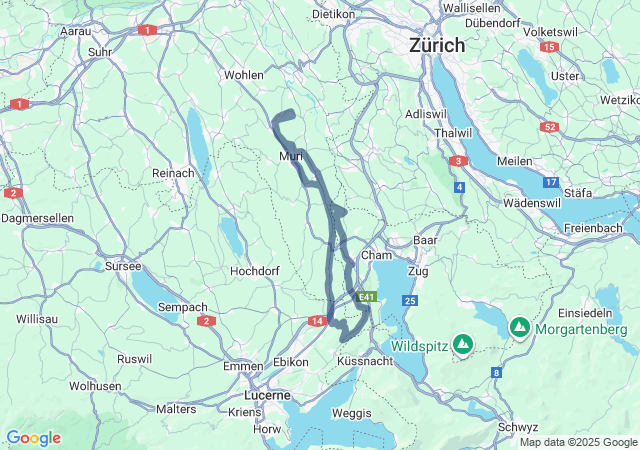The image size is (640, 450).
Task: Select the Lucerne city label
Action: coord(267,395)
